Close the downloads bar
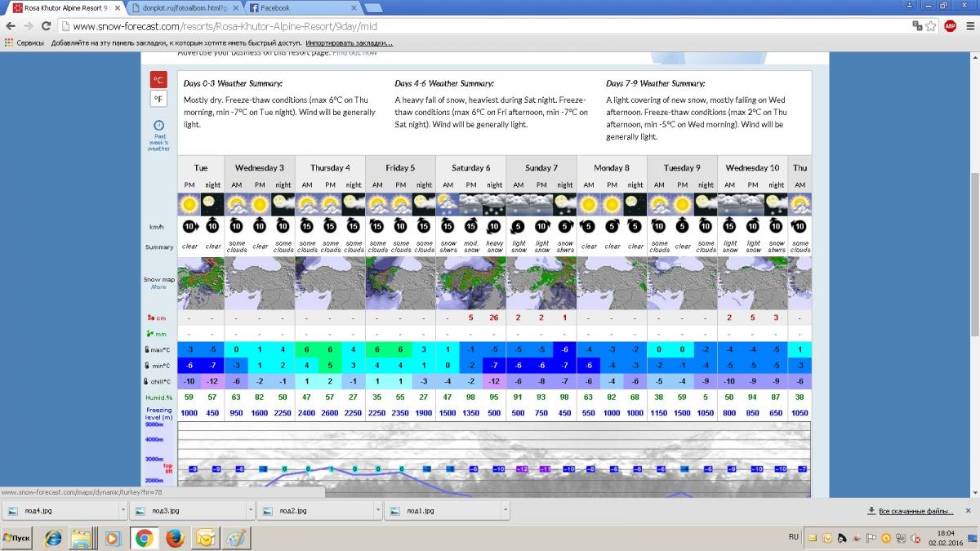 (x=968, y=511)
